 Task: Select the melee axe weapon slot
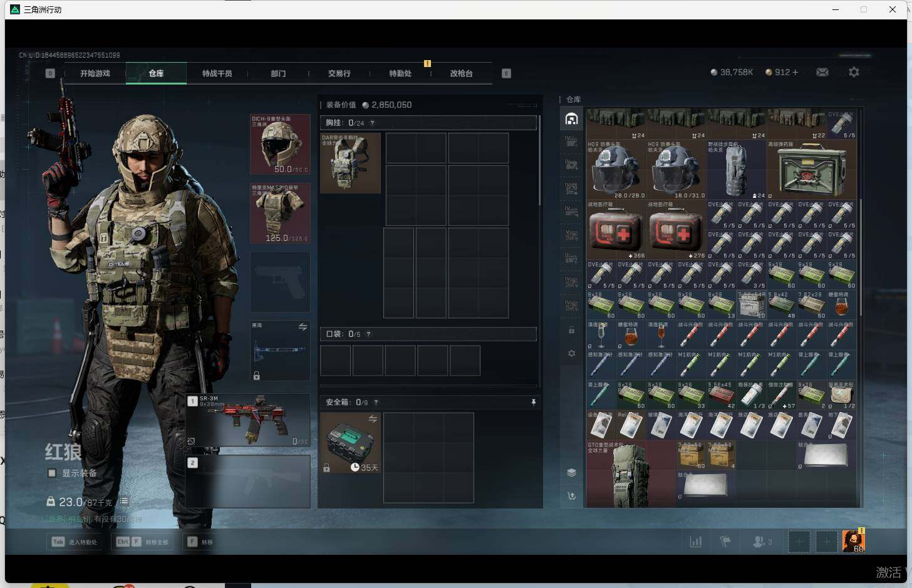click(280, 351)
